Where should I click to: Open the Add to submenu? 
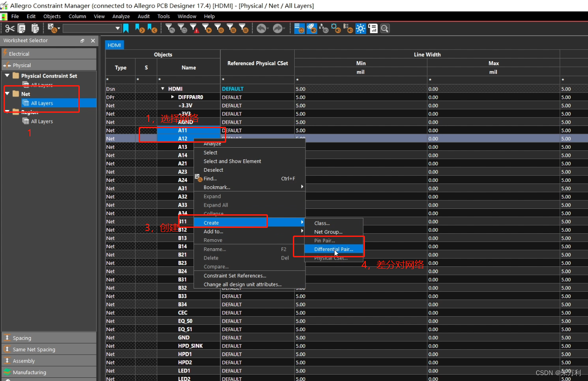249,231
